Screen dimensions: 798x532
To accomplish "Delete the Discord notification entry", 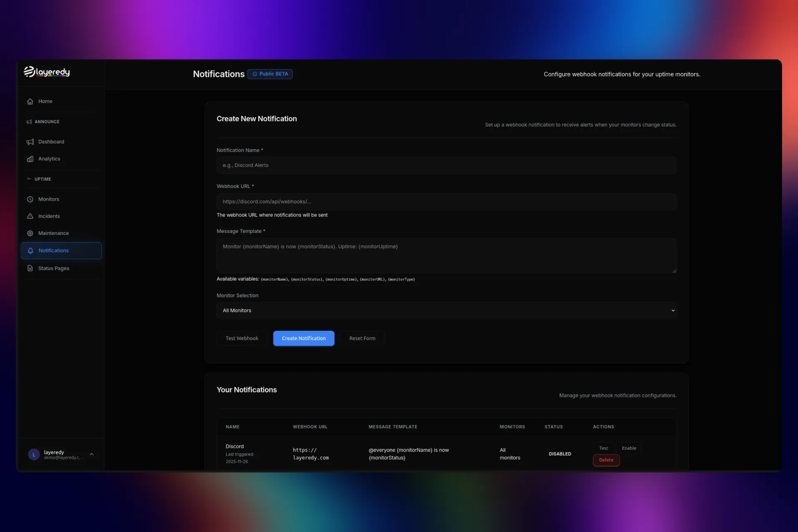I will [x=606, y=460].
